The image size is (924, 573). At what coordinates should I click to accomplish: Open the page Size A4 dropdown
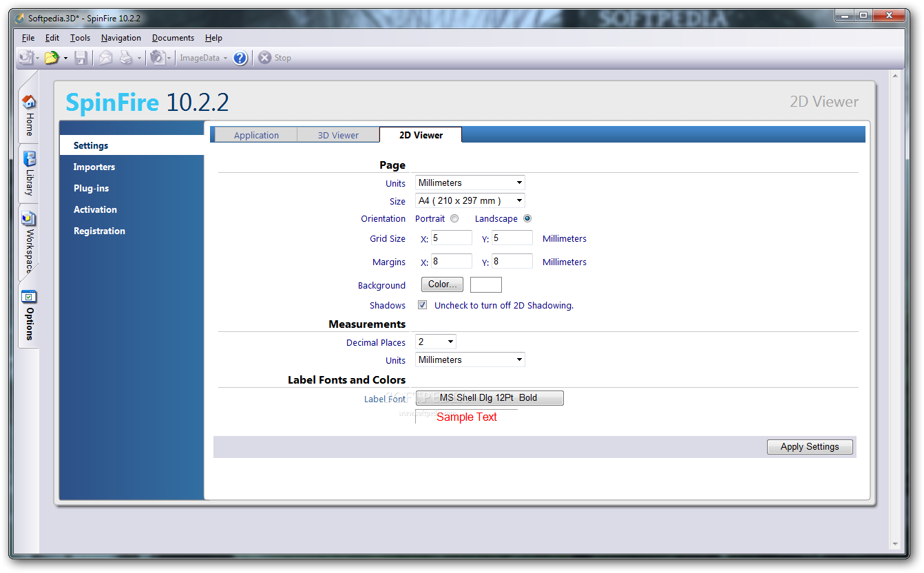pos(470,201)
